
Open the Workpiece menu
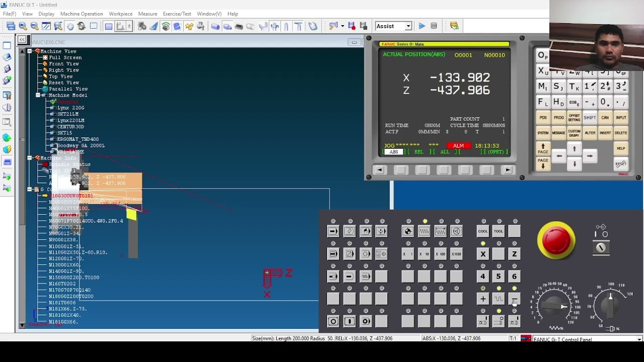(x=121, y=14)
